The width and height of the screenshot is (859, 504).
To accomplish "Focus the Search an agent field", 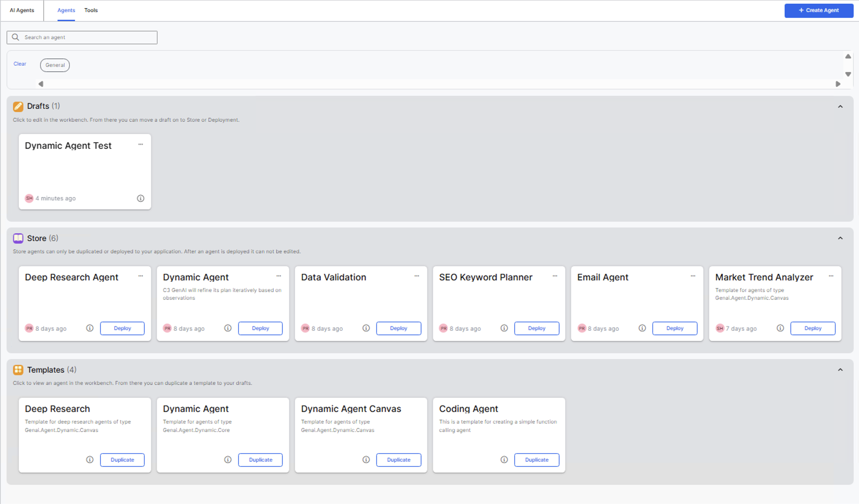I will pos(82,37).
